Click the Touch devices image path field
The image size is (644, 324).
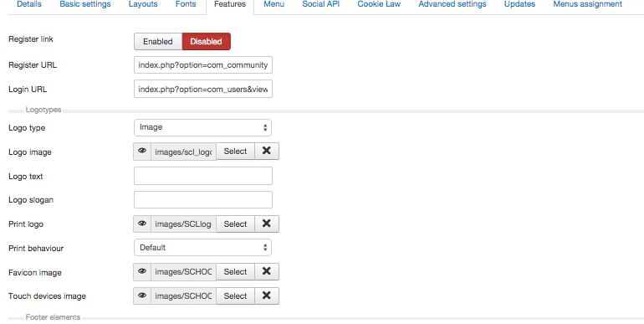pyautogui.click(x=184, y=296)
